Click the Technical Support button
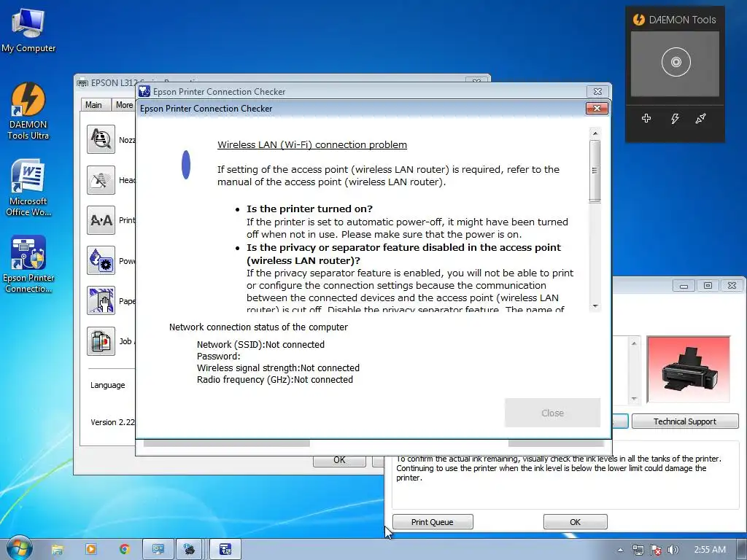The height and width of the screenshot is (560, 747). click(x=685, y=421)
